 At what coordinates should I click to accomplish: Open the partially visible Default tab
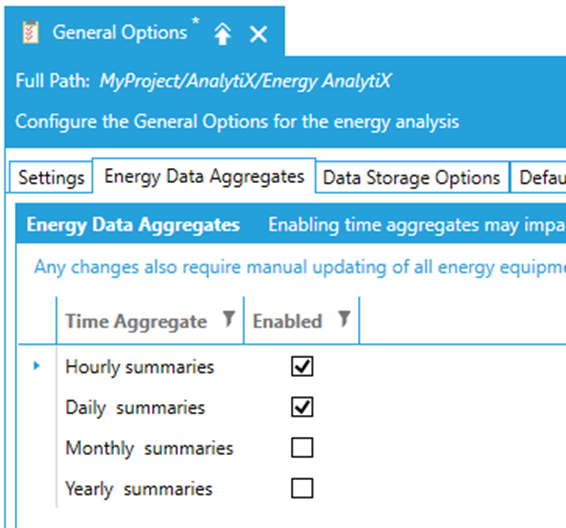539,178
